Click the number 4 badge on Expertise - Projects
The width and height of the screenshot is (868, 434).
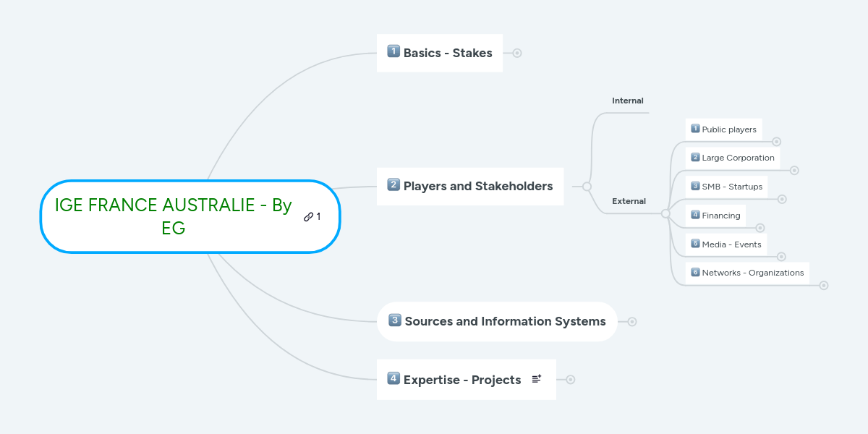(x=393, y=378)
